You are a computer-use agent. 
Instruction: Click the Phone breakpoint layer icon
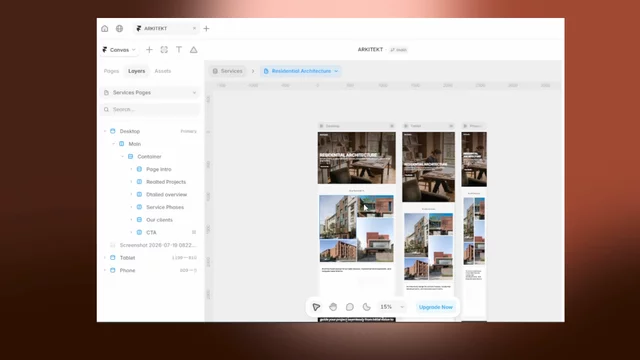tap(113, 271)
